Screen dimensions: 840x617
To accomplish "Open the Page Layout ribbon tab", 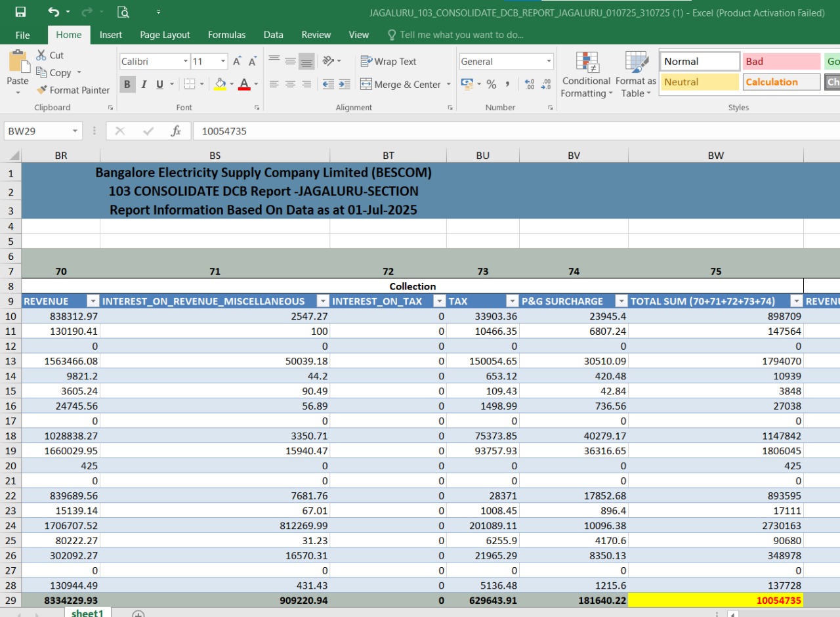I will coord(165,35).
